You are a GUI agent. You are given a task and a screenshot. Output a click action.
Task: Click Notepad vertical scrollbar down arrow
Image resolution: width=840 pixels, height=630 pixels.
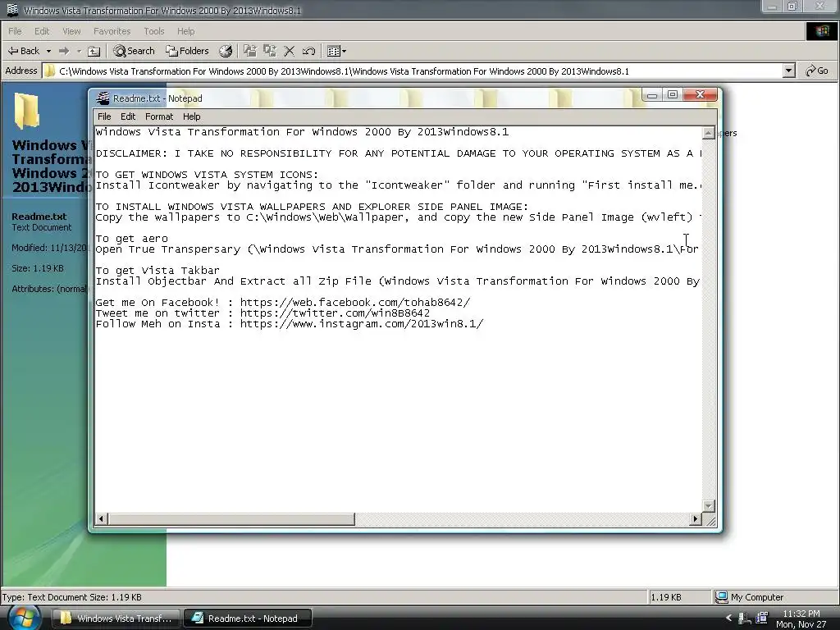[x=708, y=506]
